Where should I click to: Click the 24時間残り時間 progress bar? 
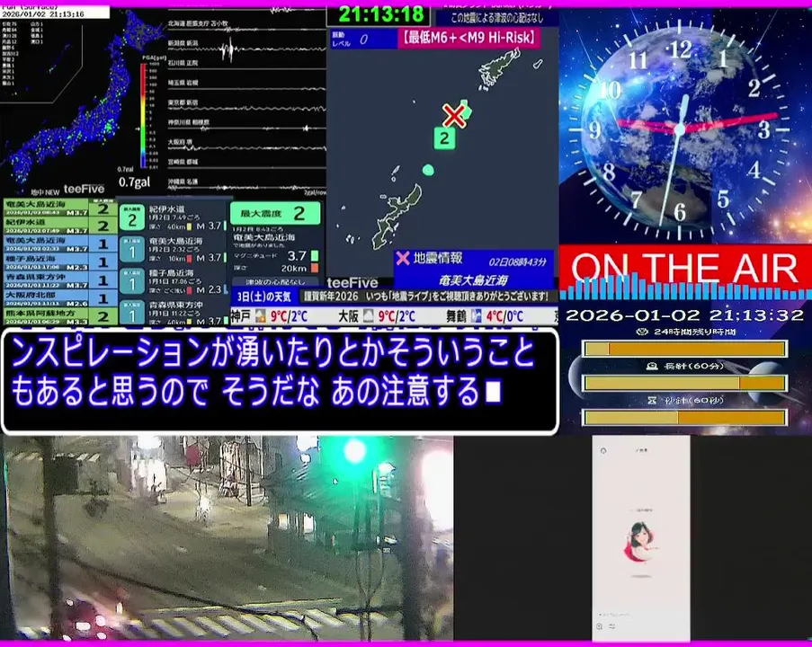[x=685, y=349]
